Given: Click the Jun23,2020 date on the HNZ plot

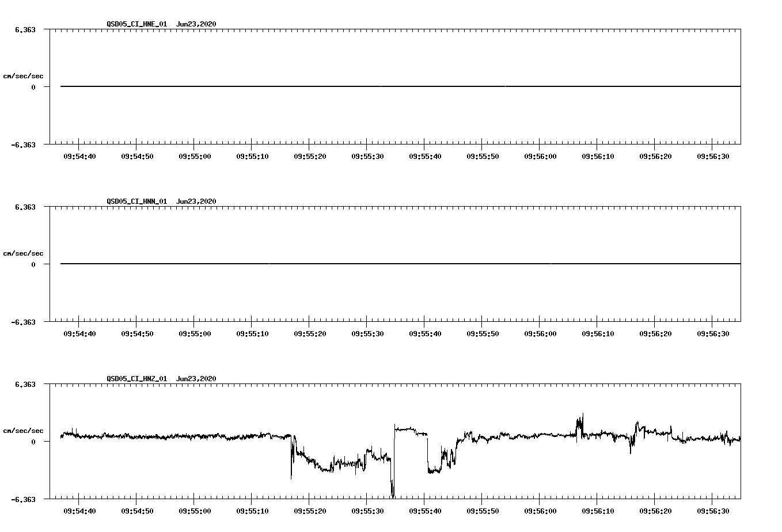Looking at the screenshot, I should (x=196, y=379).
